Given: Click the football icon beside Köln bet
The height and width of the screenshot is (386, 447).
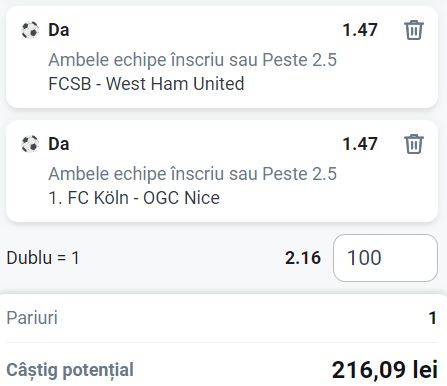Looking at the screenshot, I should pyautogui.click(x=30, y=144).
